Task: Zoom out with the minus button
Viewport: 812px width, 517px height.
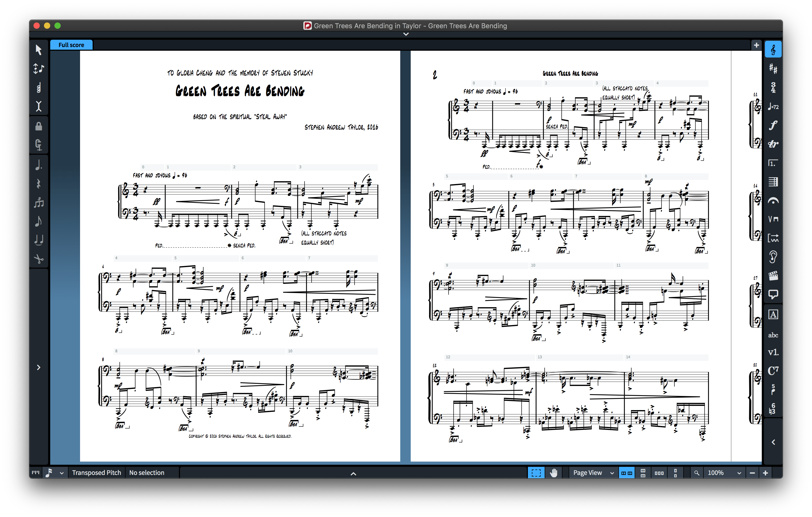Action: pos(752,473)
